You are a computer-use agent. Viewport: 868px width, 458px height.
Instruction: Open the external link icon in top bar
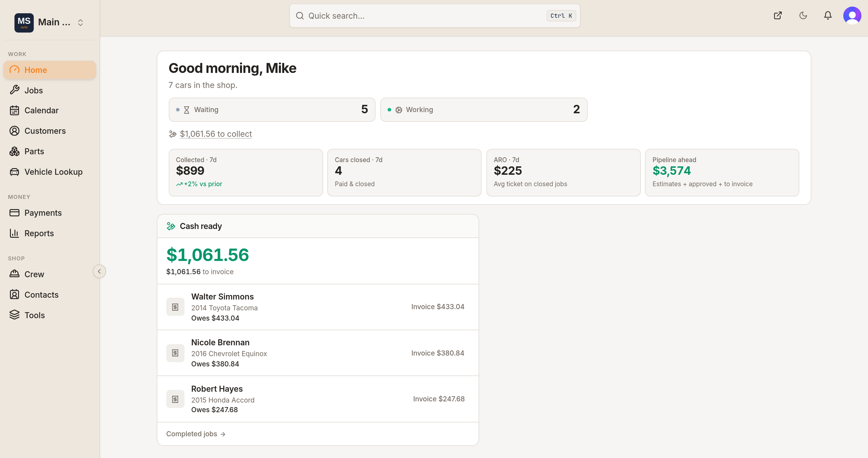pos(778,15)
